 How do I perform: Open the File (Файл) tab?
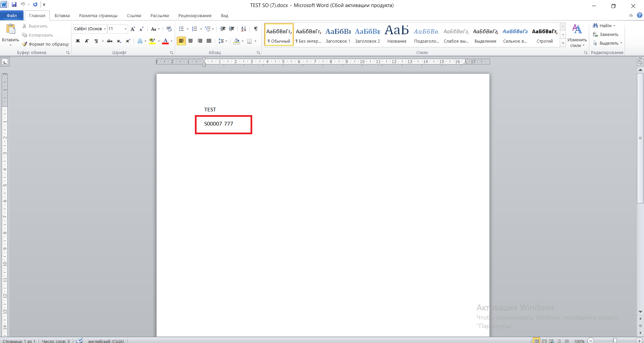click(12, 15)
